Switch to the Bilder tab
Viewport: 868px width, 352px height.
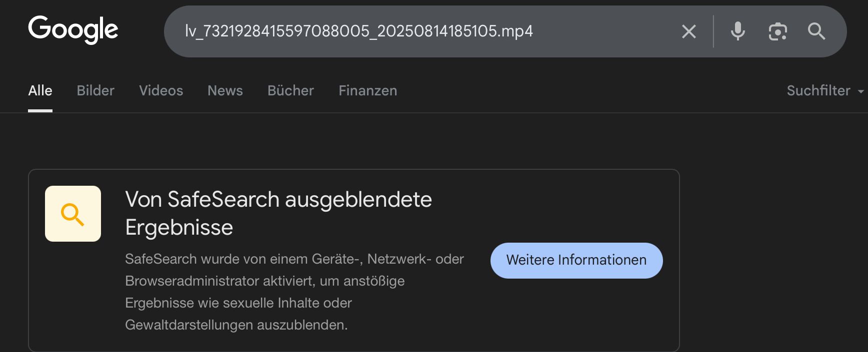click(95, 91)
